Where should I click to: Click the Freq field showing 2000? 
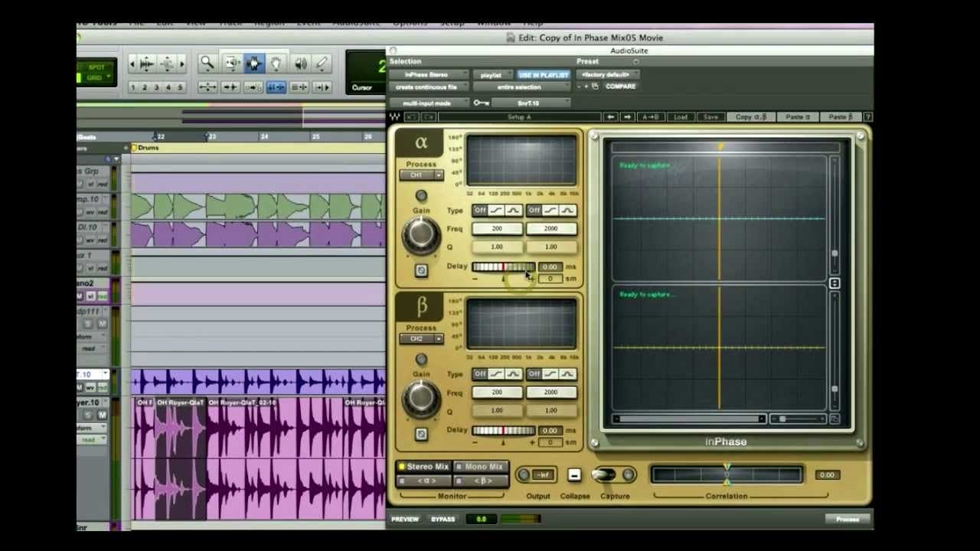(551, 228)
